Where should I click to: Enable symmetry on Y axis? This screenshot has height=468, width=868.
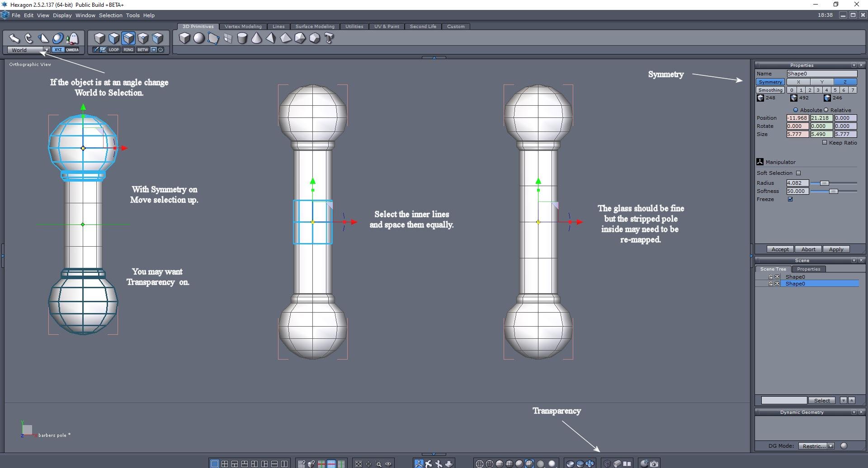[822, 82]
